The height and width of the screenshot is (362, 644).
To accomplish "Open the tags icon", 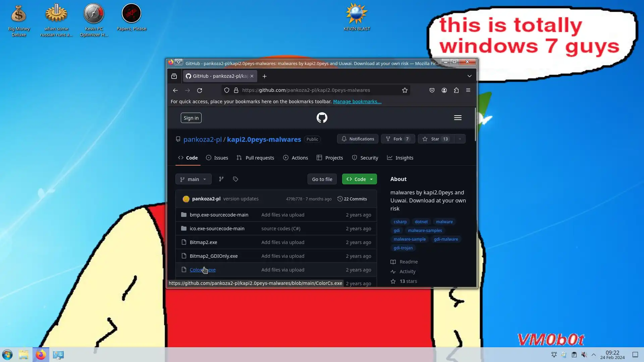I will pos(235,179).
